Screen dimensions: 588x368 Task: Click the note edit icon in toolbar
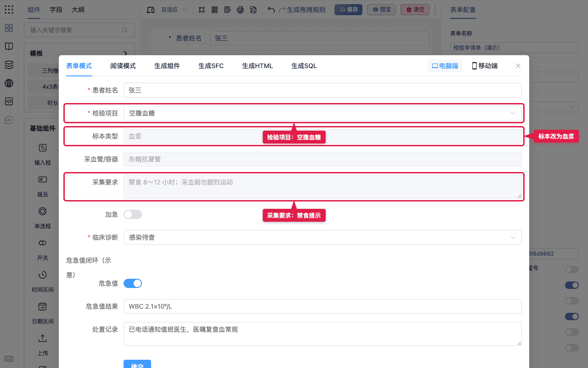pyautogui.click(x=227, y=10)
